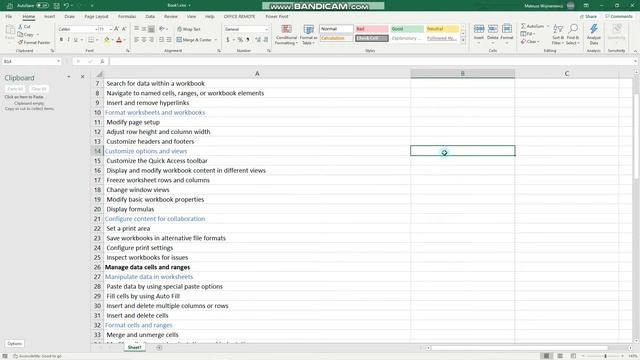Screen dimensions: 640x360
Task: Align text to the left
Action: [137, 40]
